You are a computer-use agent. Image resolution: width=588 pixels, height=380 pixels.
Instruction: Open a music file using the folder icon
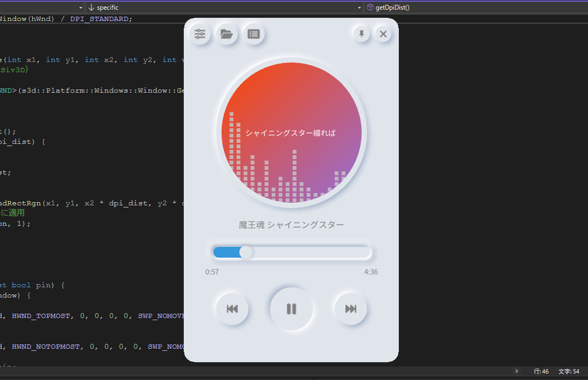[x=226, y=33]
